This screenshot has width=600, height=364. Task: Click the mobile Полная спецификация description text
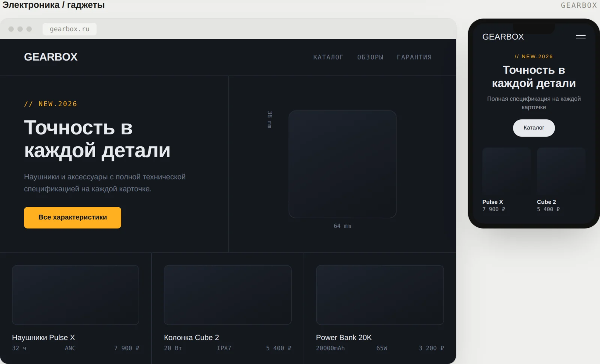click(x=534, y=103)
